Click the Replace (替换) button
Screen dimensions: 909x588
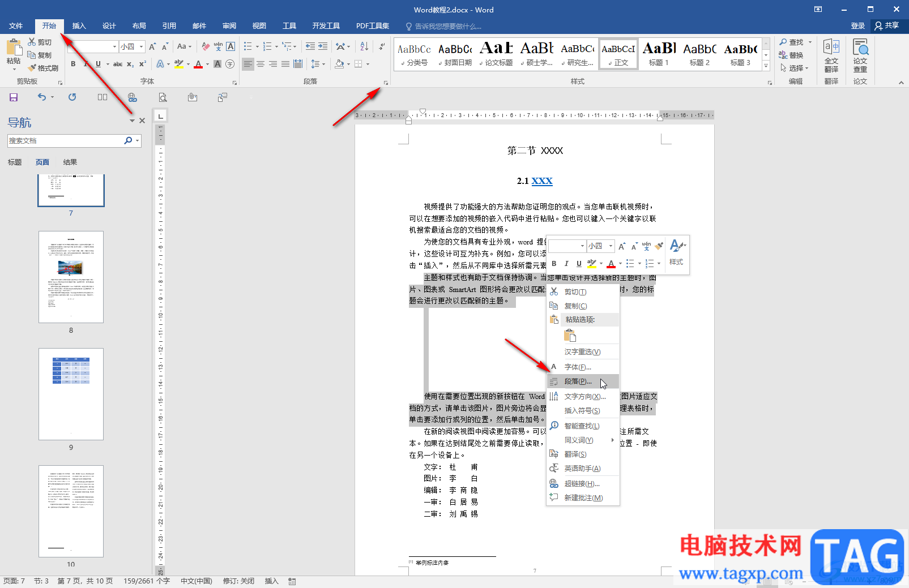[791, 55]
